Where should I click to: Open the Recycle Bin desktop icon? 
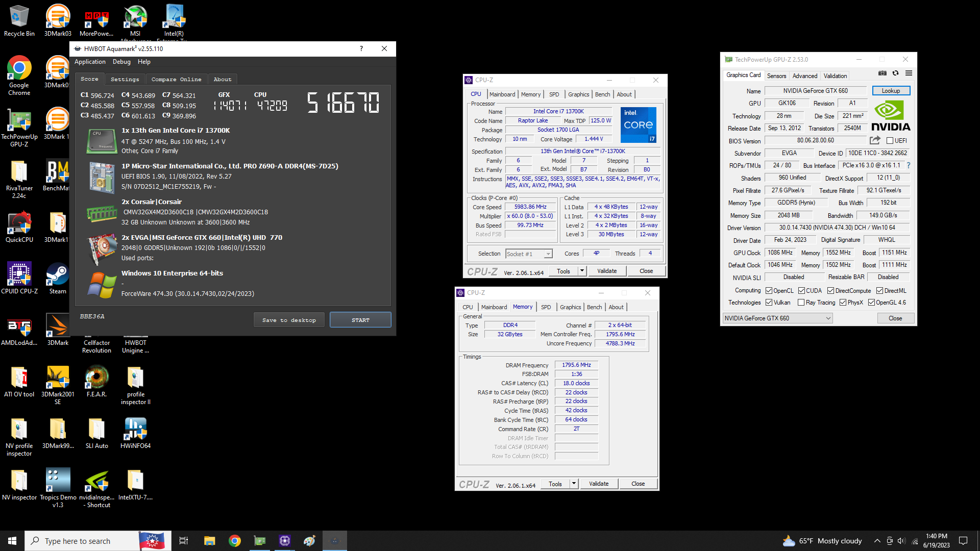(x=19, y=21)
